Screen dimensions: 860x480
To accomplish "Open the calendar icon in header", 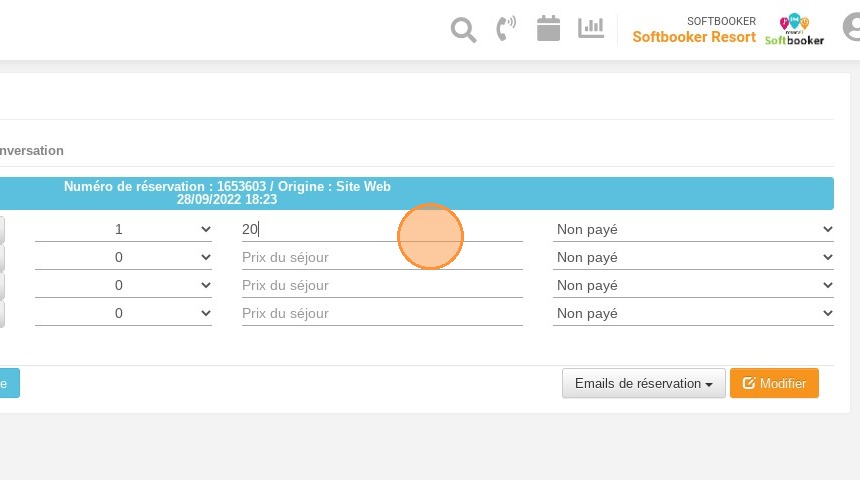I will click(548, 28).
